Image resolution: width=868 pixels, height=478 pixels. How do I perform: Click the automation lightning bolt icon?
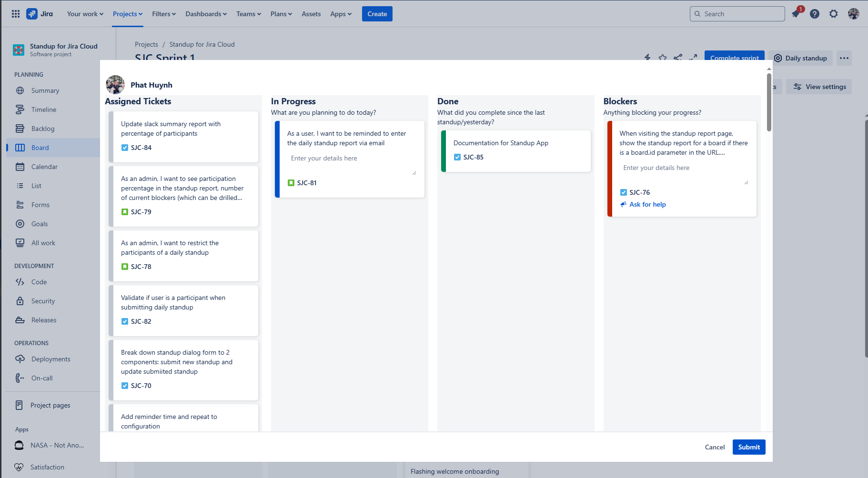[647, 57]
